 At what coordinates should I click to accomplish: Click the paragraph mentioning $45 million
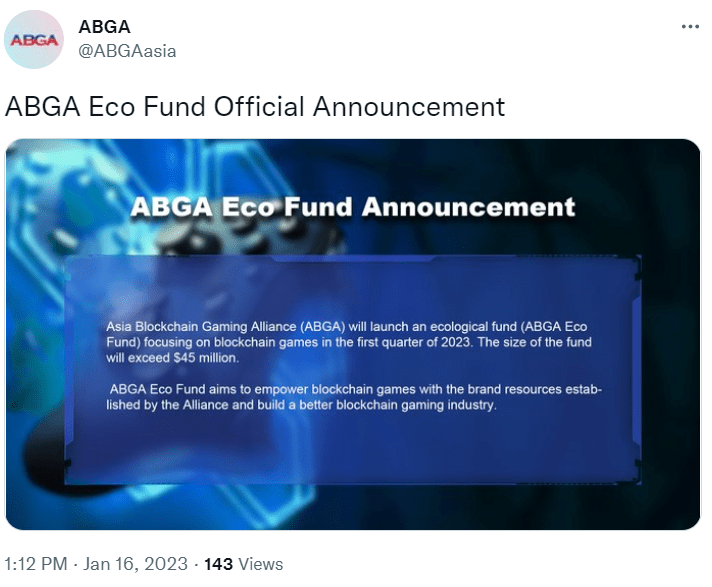[349, 342]
